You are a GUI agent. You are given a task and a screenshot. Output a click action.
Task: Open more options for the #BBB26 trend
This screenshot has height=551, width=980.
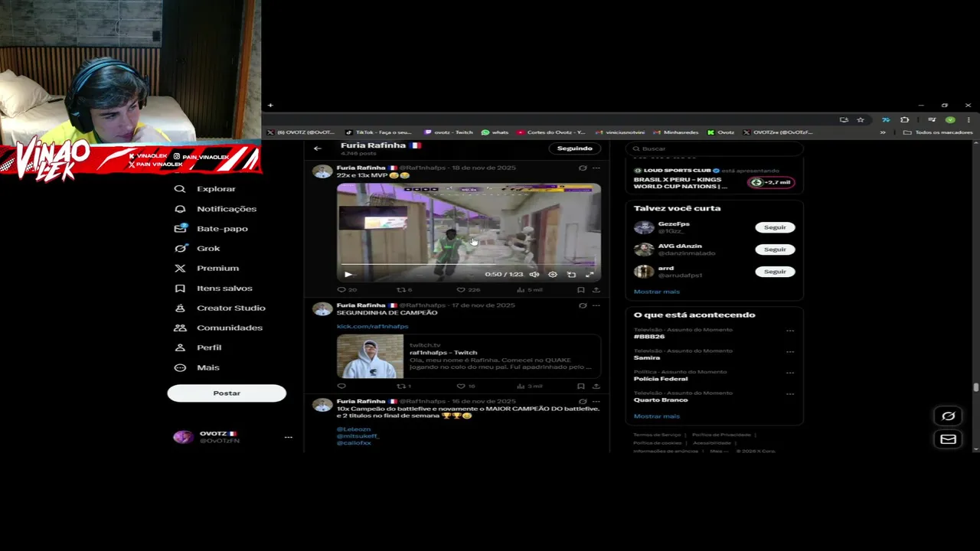tap(790, 331)
